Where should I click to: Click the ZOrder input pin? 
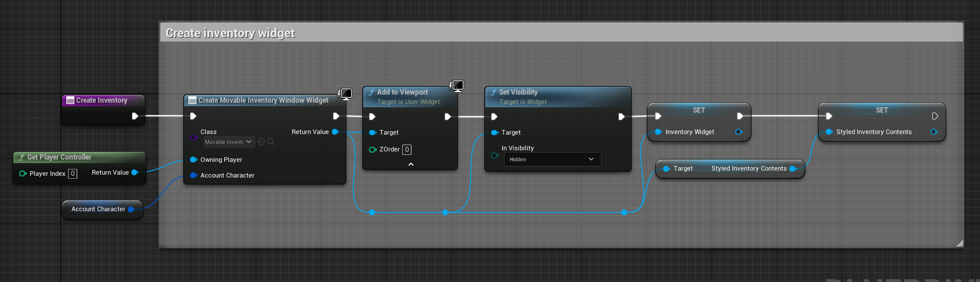(373, 150)
